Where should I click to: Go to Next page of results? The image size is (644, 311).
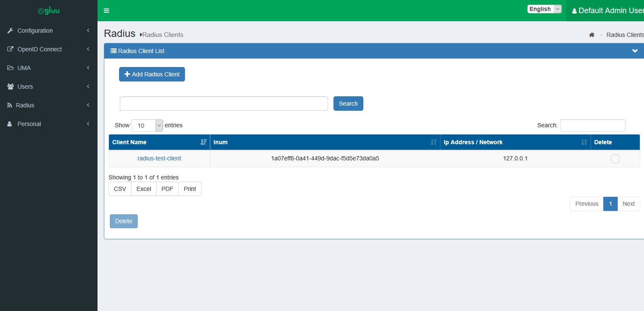(x=628, y=204)
